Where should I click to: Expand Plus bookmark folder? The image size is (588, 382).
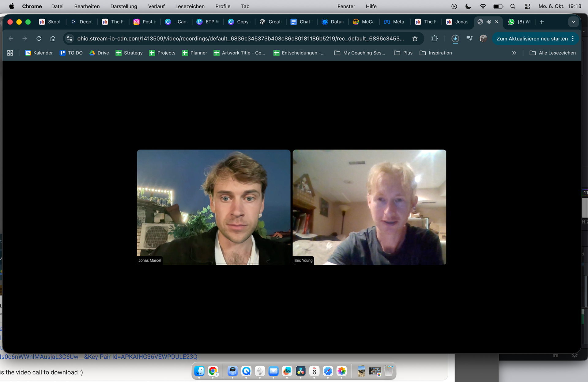pos(403,53)
